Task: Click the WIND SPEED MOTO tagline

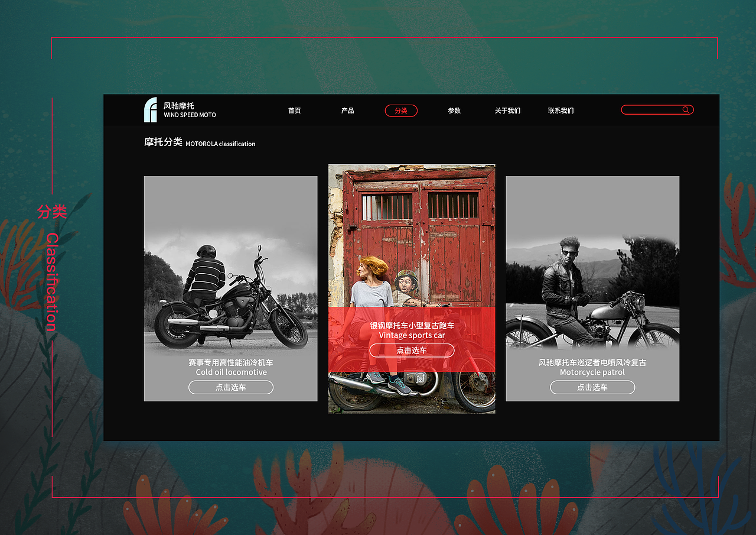Action: [190, 115]
